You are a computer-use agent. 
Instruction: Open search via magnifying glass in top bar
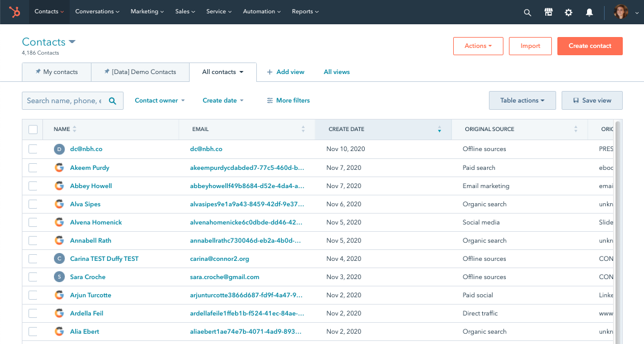coord(527,12)
